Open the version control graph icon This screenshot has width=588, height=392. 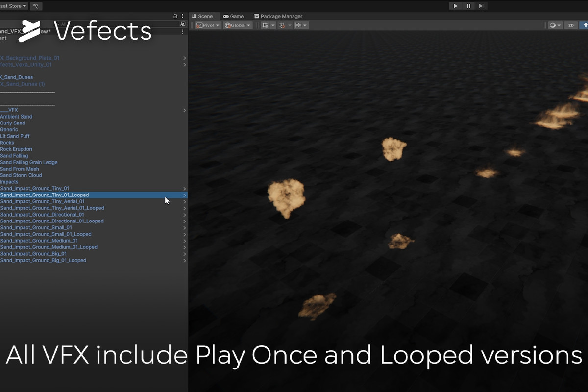coord(36,6)
